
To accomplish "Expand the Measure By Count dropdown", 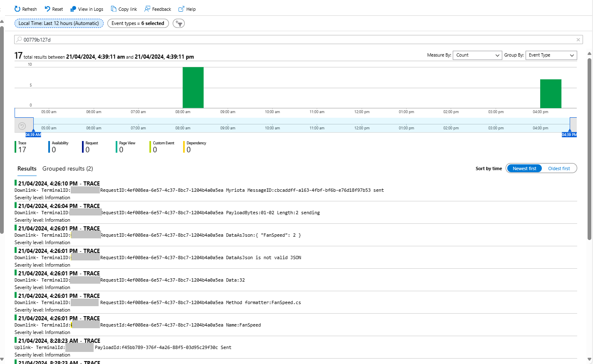I will click(x=477, y=55).
